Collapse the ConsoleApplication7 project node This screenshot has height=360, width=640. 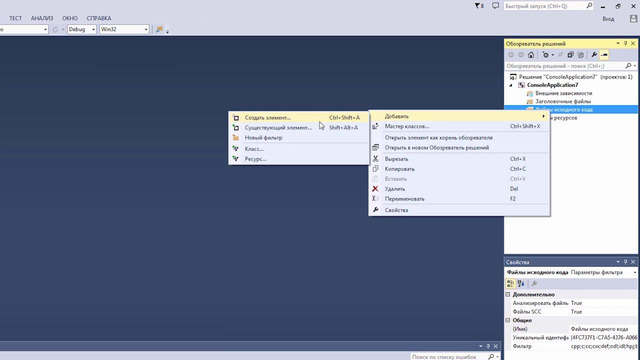[511, 85]
